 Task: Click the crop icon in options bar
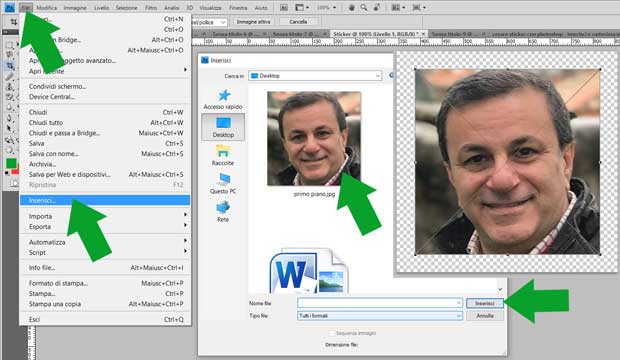pyautogui.click(x=14, y=22)
